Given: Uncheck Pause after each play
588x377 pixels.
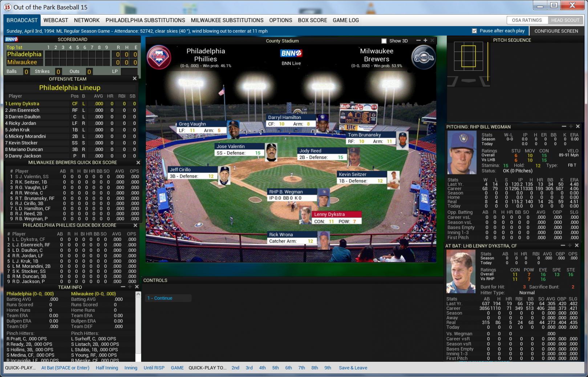Looking at the screenshot, I should point(474,31).
